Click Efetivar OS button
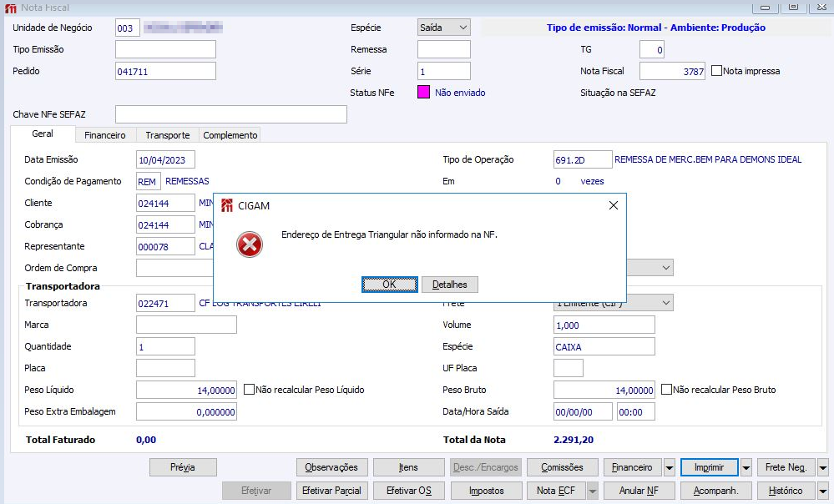Viewport: 834px width, 504px height. pos(408,491)
